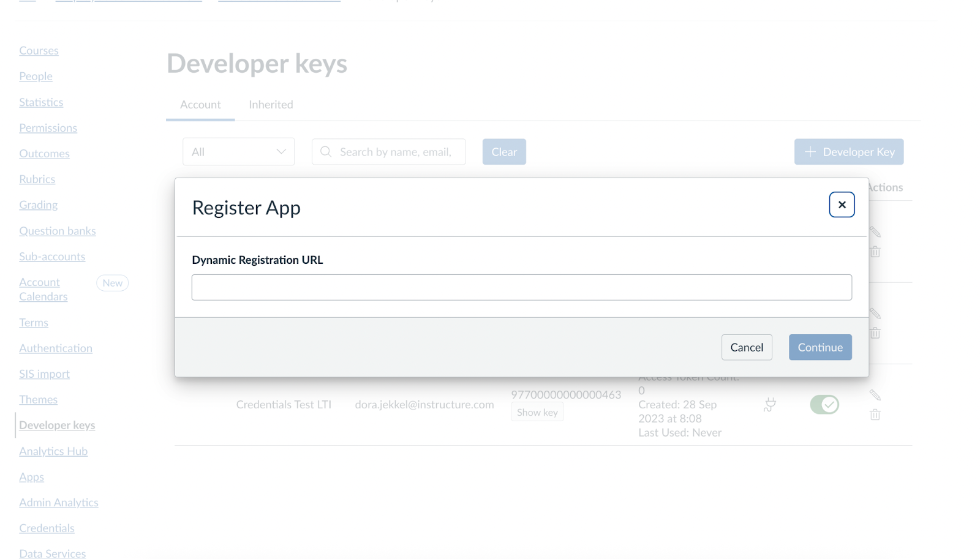Click the Last Used: Never text
Screen dimensions: 980x559
click(x=680, y=433)
